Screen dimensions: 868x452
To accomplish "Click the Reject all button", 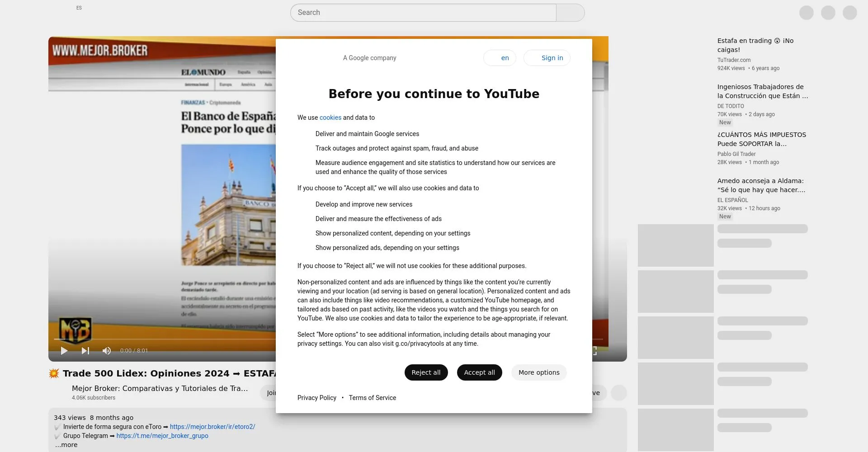I will click(426, 372).
